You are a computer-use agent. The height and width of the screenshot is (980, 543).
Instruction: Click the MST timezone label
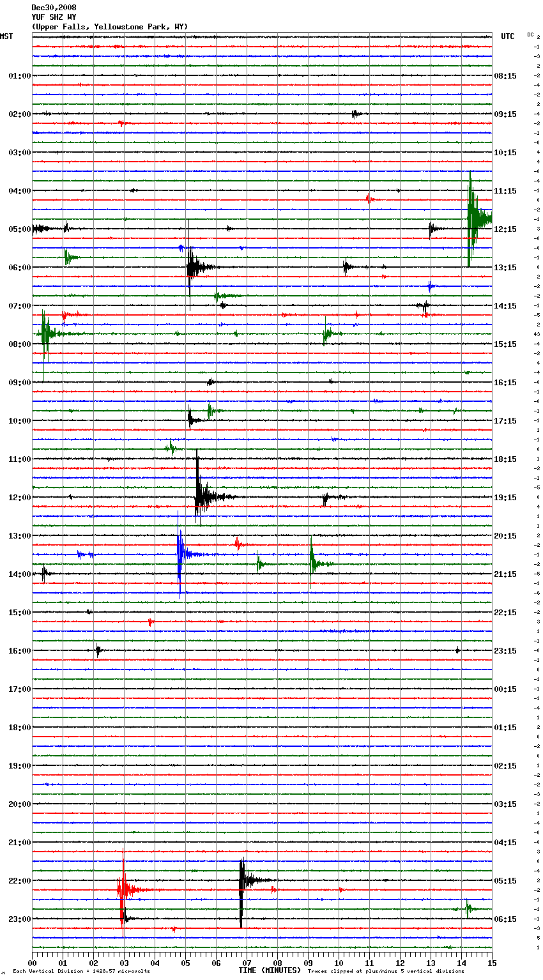point(6,36)
